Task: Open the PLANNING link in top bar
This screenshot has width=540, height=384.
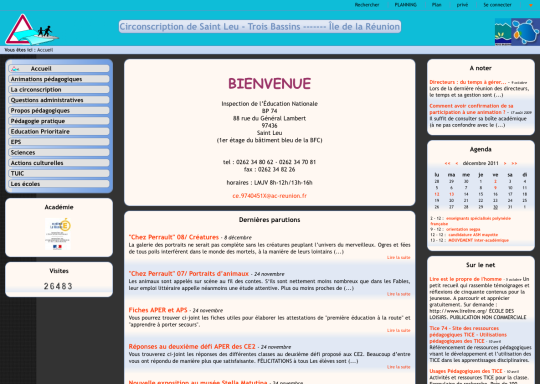Action: tap(405, 5)
